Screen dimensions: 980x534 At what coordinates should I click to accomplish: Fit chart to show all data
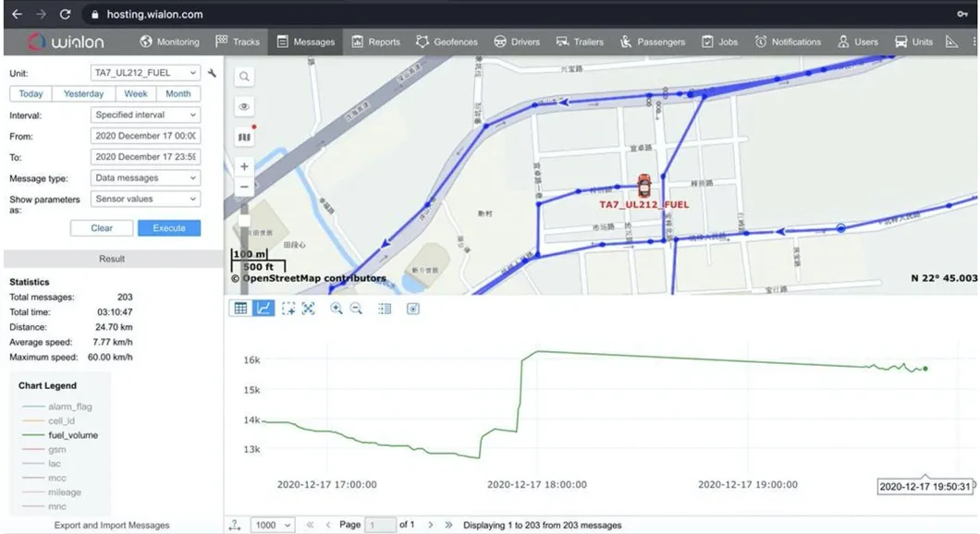click(310, 308)
